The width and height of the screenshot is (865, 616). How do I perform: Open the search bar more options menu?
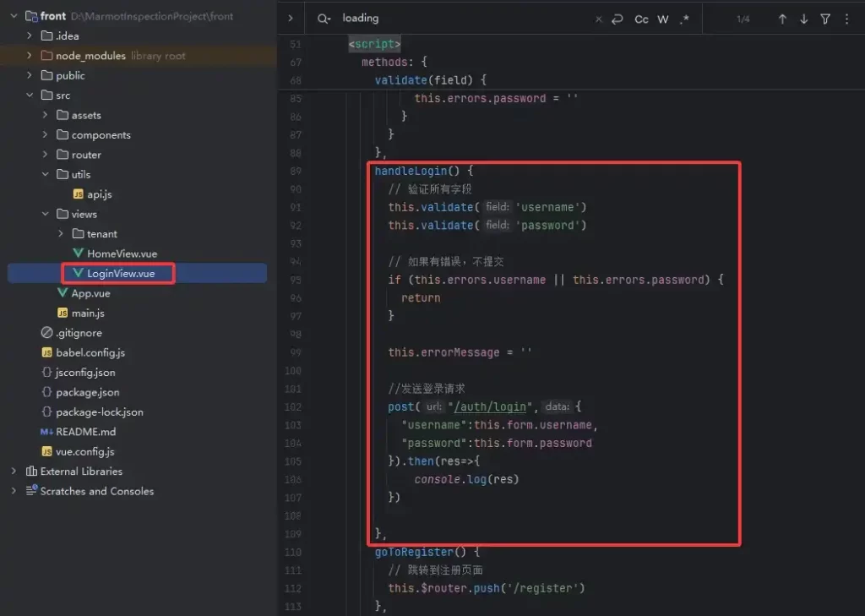[x=846, y=19]
